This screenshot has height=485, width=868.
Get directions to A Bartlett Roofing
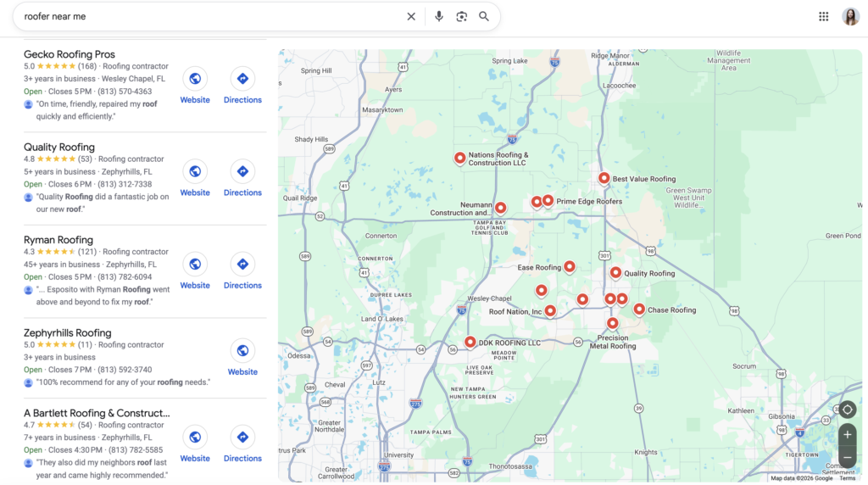pyautogui.click(x=242, y=438)
